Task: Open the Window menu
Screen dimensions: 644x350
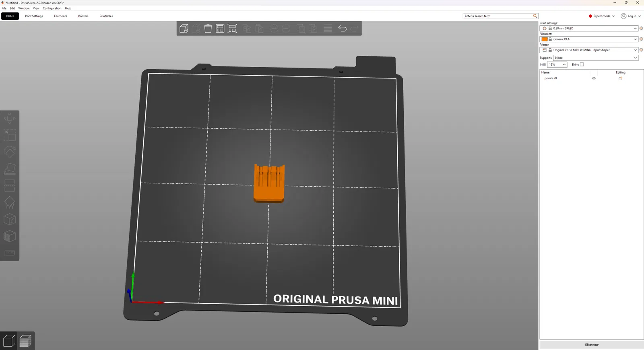Action: pyautogui.click(x=24, y=8)
